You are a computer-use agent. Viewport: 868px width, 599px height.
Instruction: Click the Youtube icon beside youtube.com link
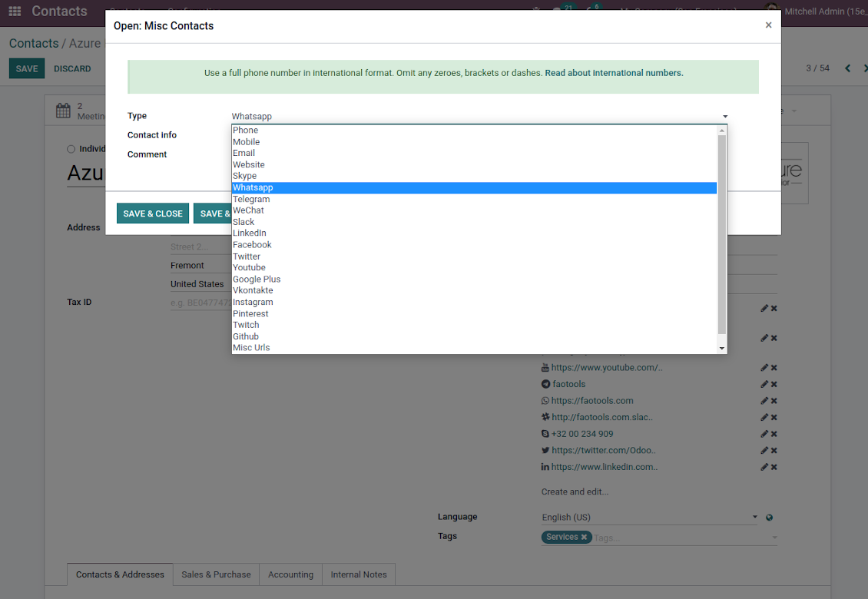click(x=545, y=368)
